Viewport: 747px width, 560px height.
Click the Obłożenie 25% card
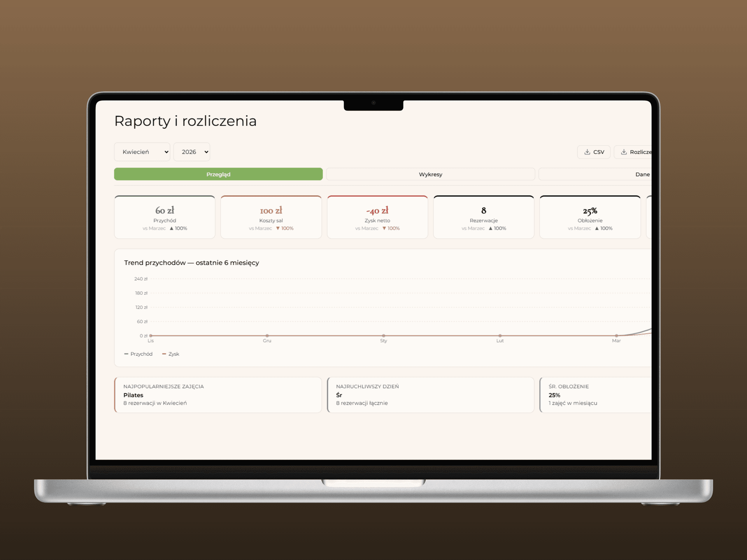[590, 217]
